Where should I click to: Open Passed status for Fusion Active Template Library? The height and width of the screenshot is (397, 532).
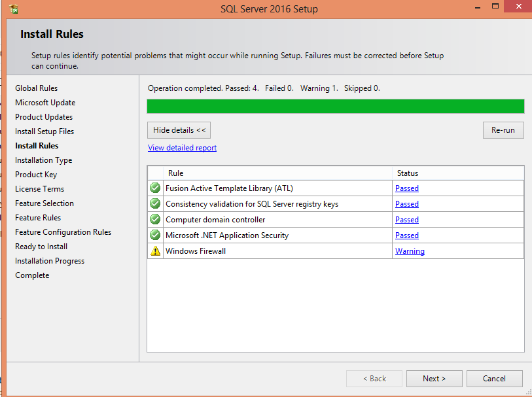pos(407,188)
